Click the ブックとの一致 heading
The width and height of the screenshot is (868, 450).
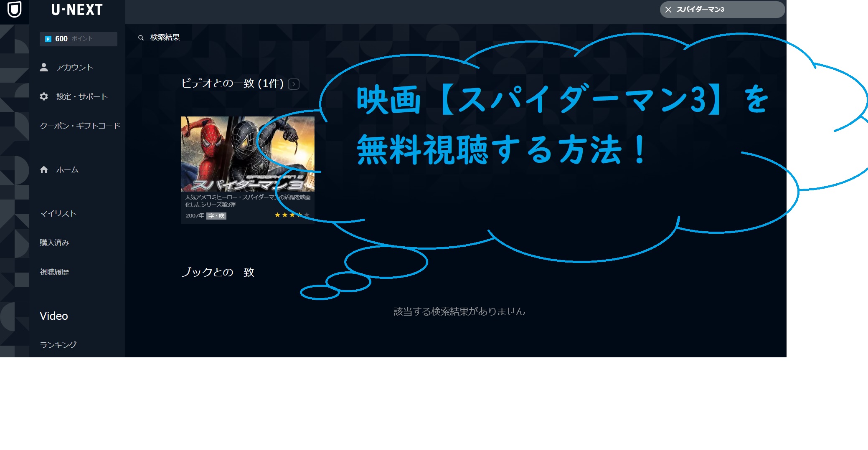(218, 272)
